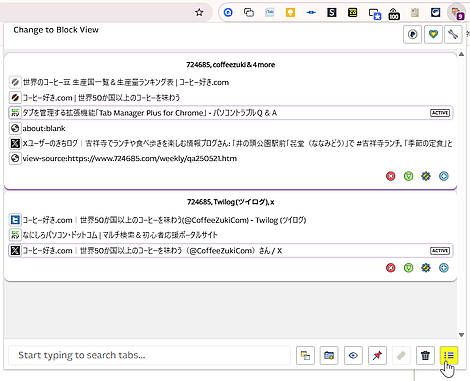Click green shield icon in Twilog window group
This screenshot has width=470, height=381.
click(x=408, y=268)
